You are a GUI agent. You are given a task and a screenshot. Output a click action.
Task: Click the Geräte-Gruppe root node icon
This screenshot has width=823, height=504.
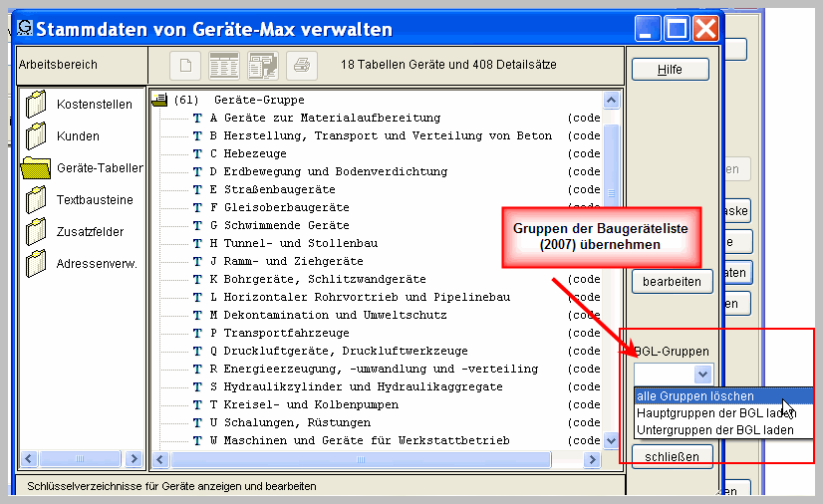coord(159,101)
